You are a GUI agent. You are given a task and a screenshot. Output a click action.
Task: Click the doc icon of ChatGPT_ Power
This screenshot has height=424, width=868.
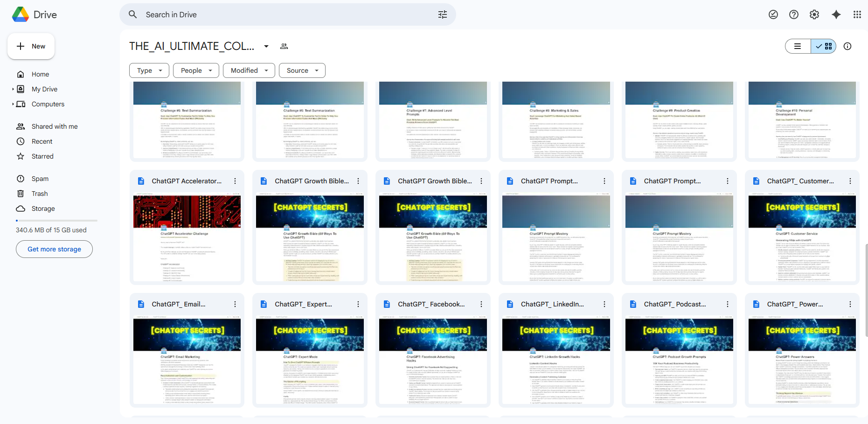(756, 304)
